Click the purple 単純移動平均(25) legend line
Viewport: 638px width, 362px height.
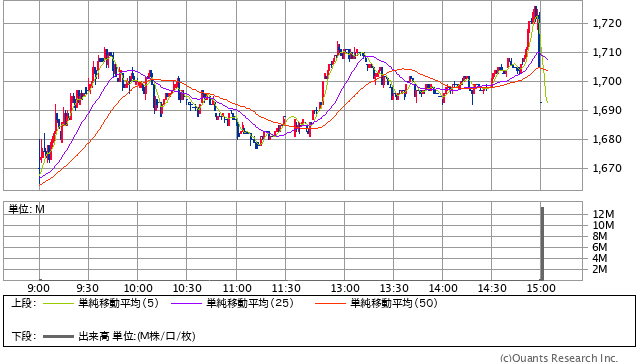(x=186, y=303)
